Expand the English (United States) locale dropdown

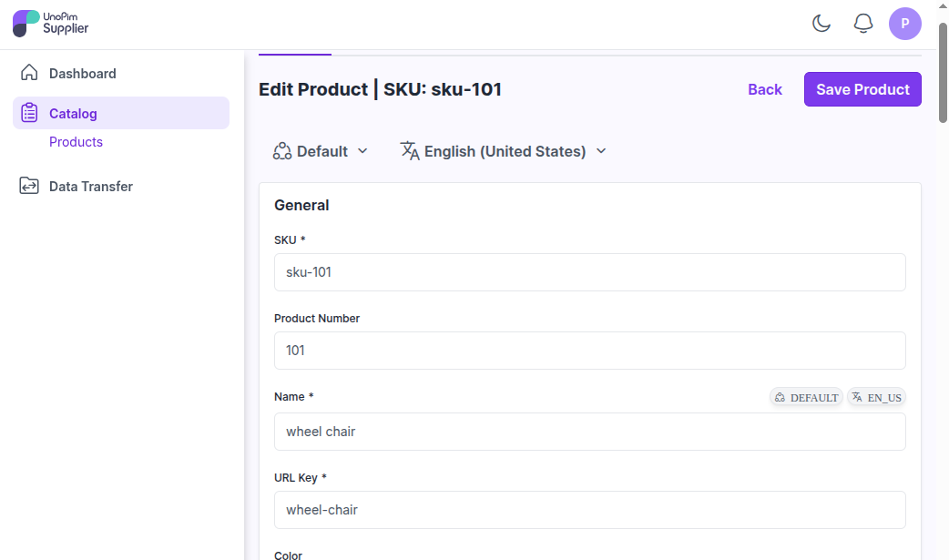[503, 151]
